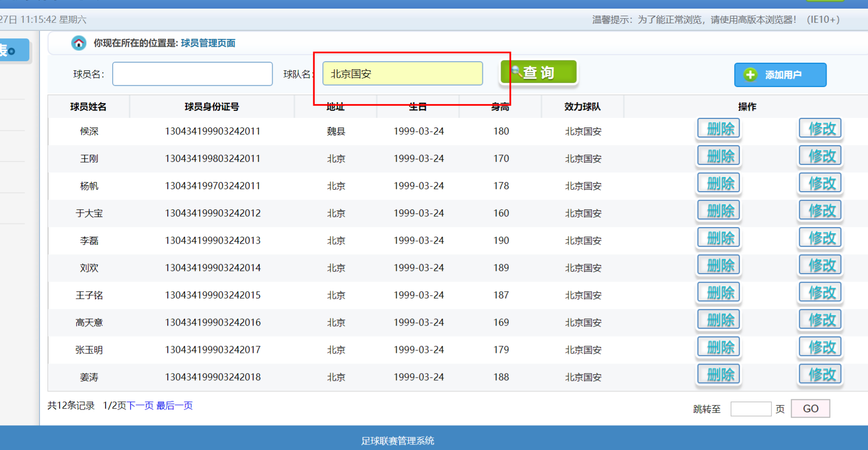Click the blue sidebar menu button
868x450 pixels.
[14, 50]
